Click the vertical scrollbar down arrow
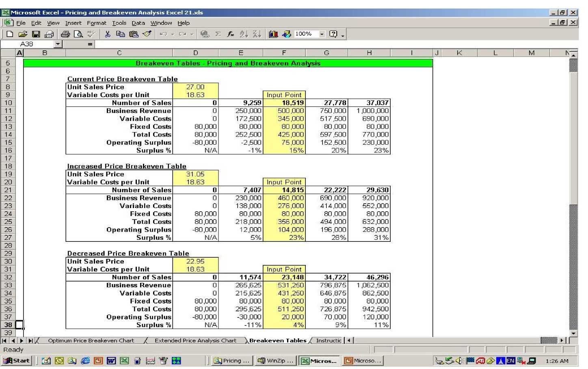 (573, 333)
